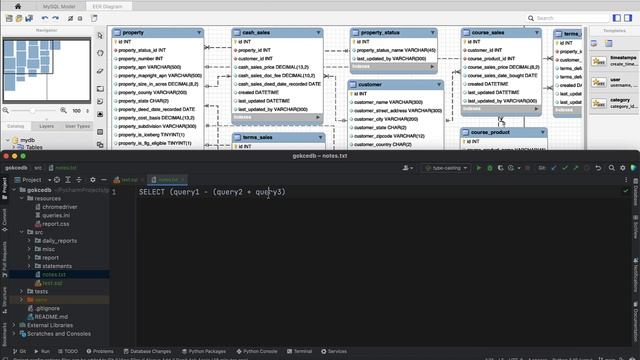Screen dimensions: 640x360
Task: Open README.md in the project tree
Action: (47, 317)
